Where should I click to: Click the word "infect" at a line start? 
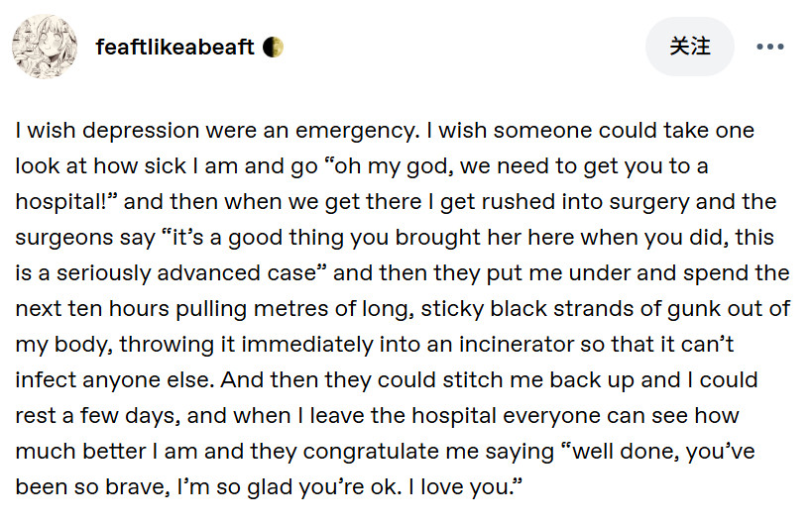[x=46, y=380]
